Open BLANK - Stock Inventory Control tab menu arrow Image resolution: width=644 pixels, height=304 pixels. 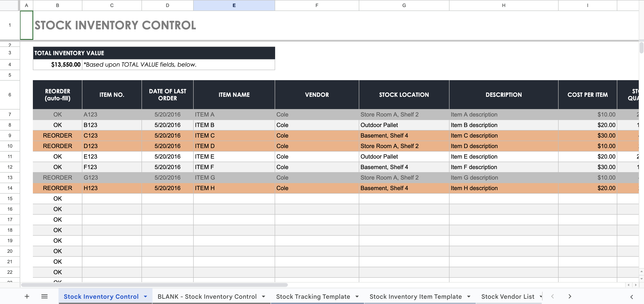264,297
